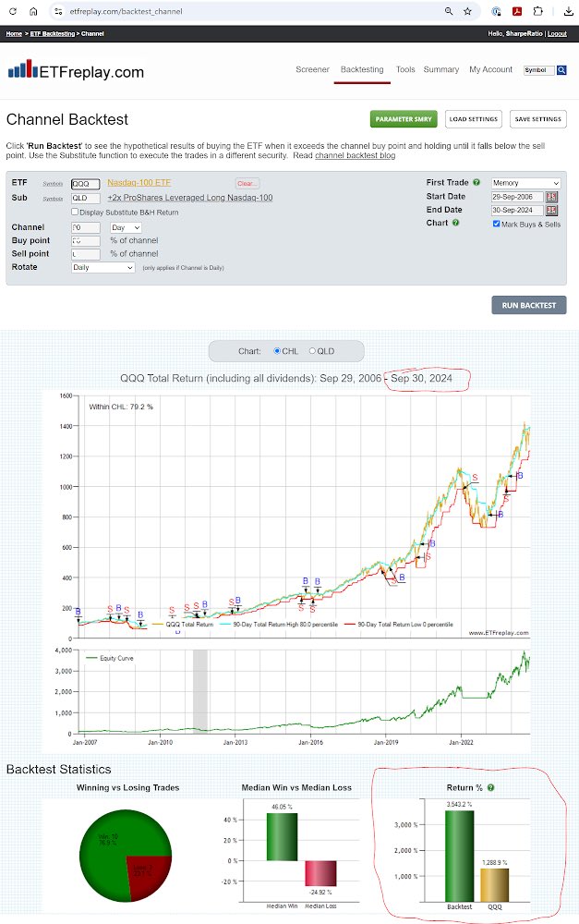Screen dimensions: 579x924
Task: Click the 'Equity Curve' legend label
Action: [x=116, y=658]
